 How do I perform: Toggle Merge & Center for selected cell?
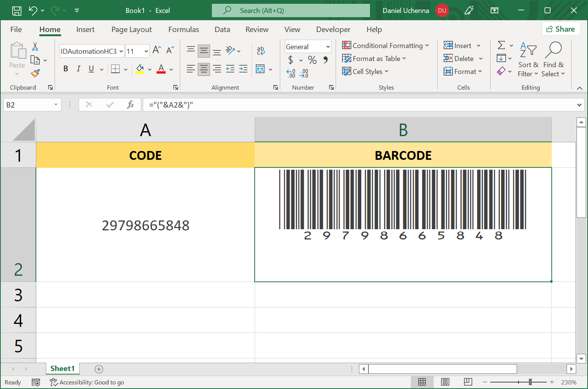click(260, 69)
